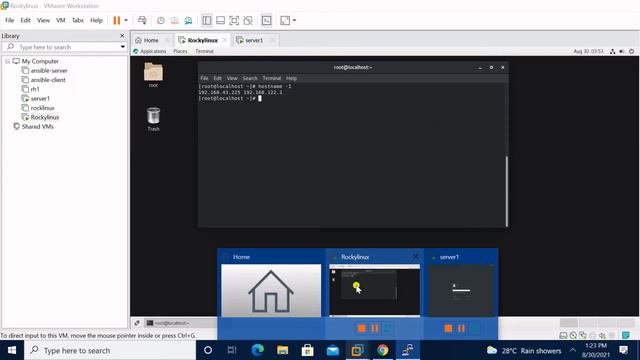Click the message log icon in status bar

(x=625, y=336)
